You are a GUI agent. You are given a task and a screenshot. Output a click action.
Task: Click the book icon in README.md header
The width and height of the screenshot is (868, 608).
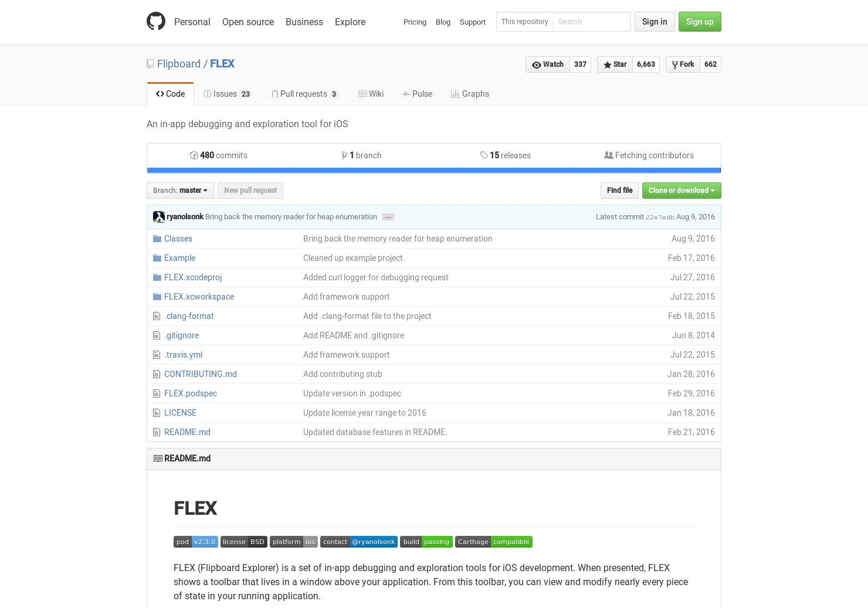[158, 458]
